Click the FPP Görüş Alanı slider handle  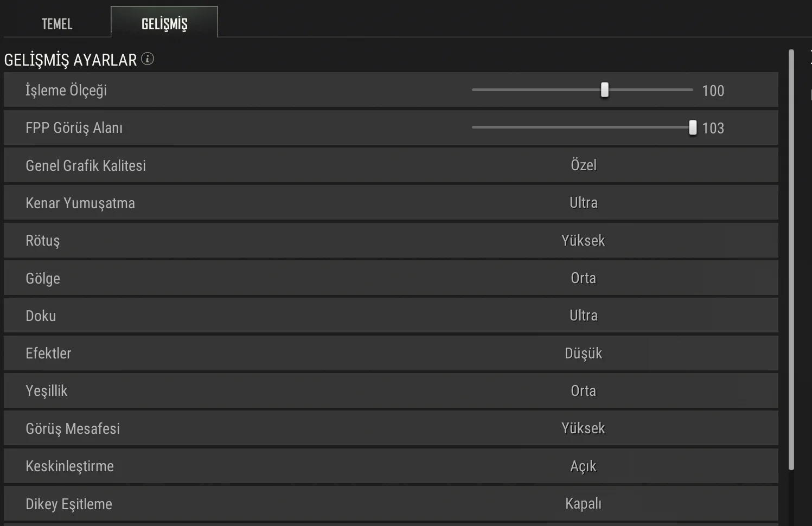693,127
